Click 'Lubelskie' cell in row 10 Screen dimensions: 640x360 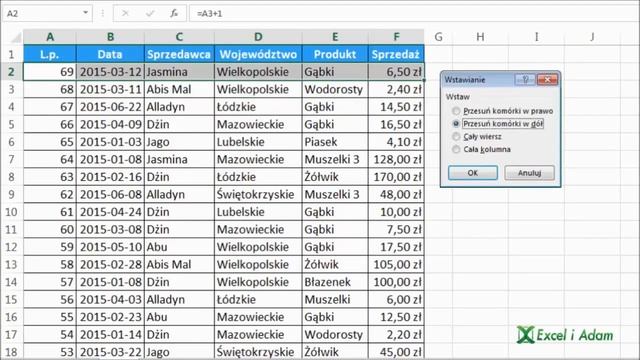(258, 212)
